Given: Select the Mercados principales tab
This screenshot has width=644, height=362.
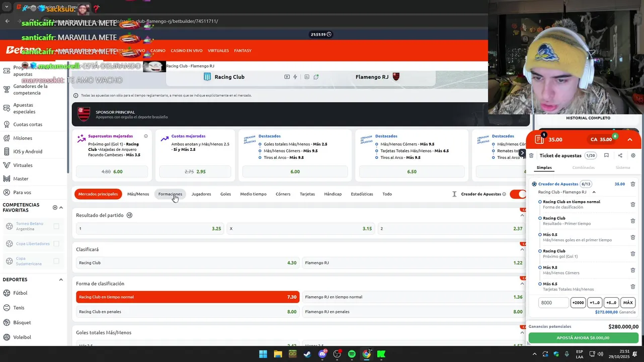Looking at the screenshot, I should pos(98,194).
